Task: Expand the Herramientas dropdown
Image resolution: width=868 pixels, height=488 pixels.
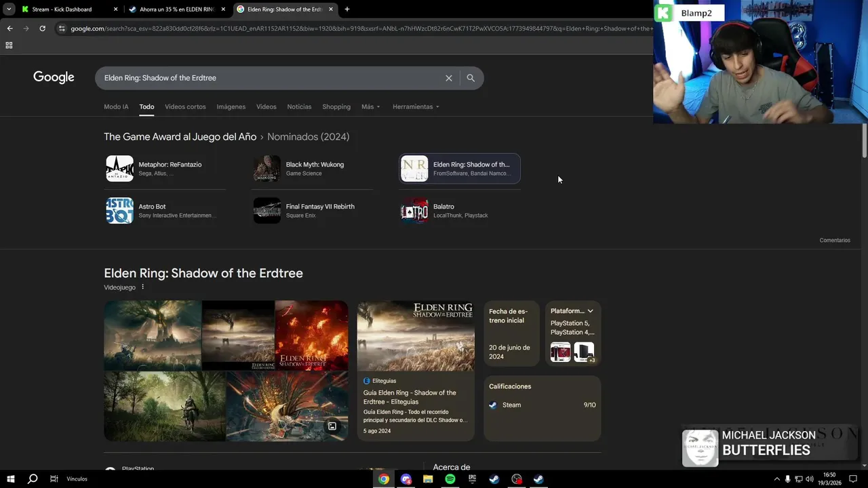Action: click(416, 106)
